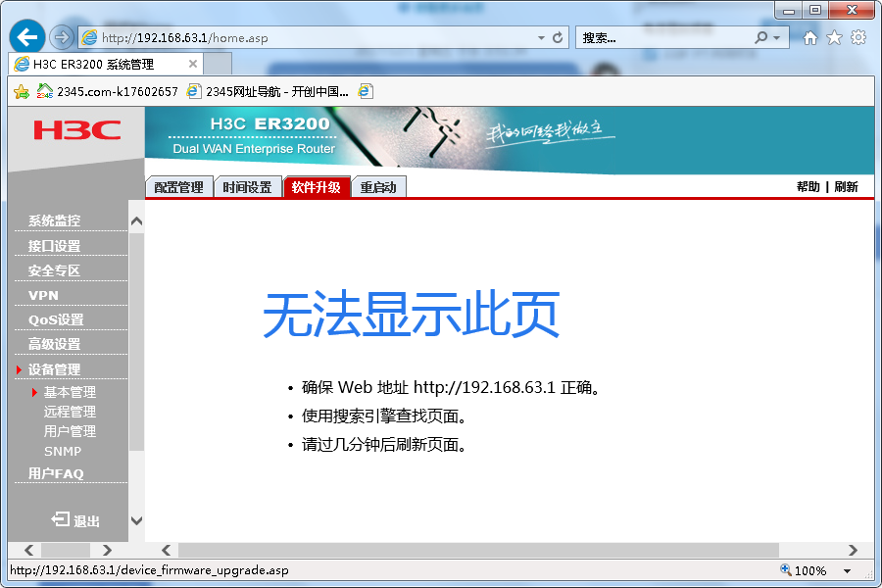Viewport: 882px width, 588px height.
Task: Click main pane horizontal scroll right arrow
Action: tap(853, 550)
